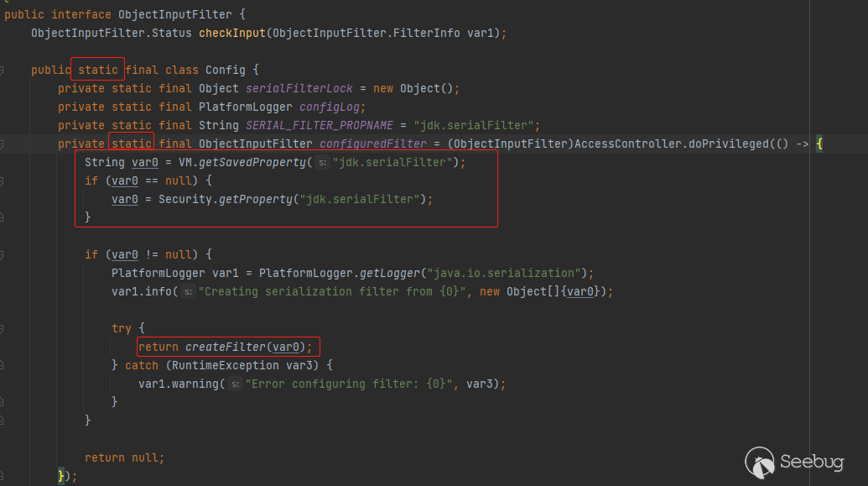
Task: Click the "Error configuring filter: {0}" string
Action: click(x=350, y=384)
